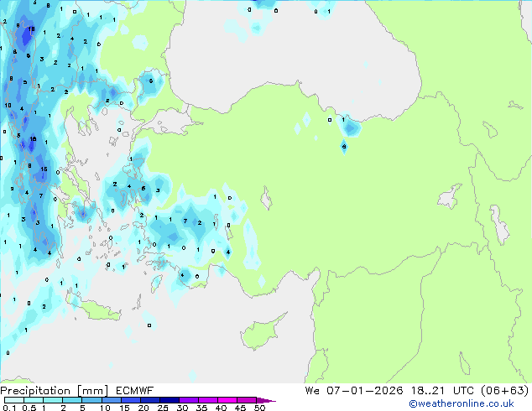Click the legend label '0.5'
Viewport: 532px width, 411px height.
click(29, 408)
